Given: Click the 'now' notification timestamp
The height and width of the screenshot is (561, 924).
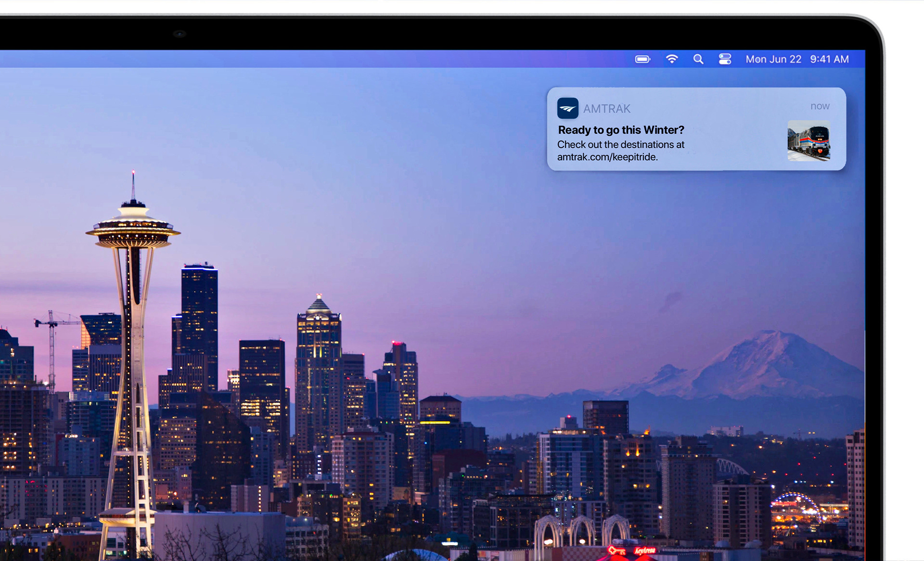Looking at the screenshot, I should coord(820,106).
